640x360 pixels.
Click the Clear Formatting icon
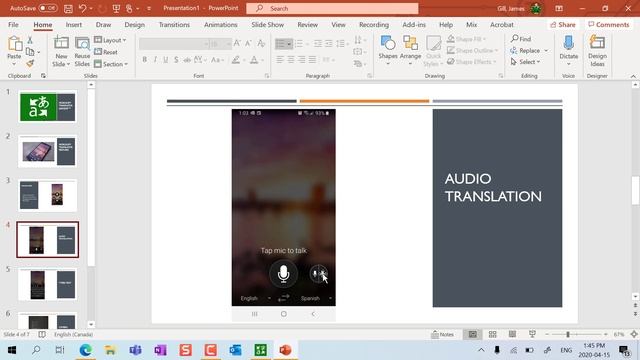(261, 43)
